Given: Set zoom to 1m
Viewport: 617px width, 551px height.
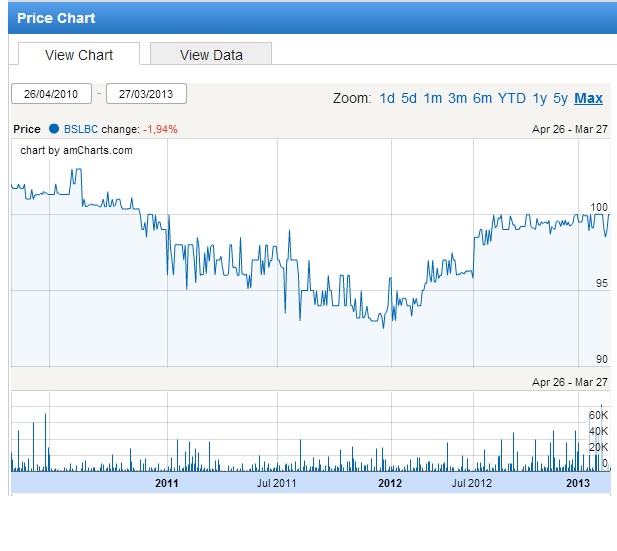Looking at the screenshot, I should click(x=432, y=98).
